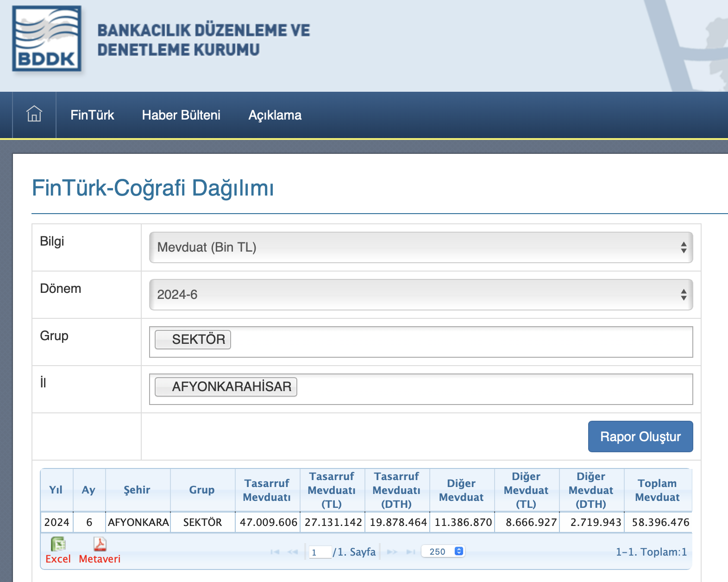
Task: Sort by Şehir column header
Action: point(137,490)
